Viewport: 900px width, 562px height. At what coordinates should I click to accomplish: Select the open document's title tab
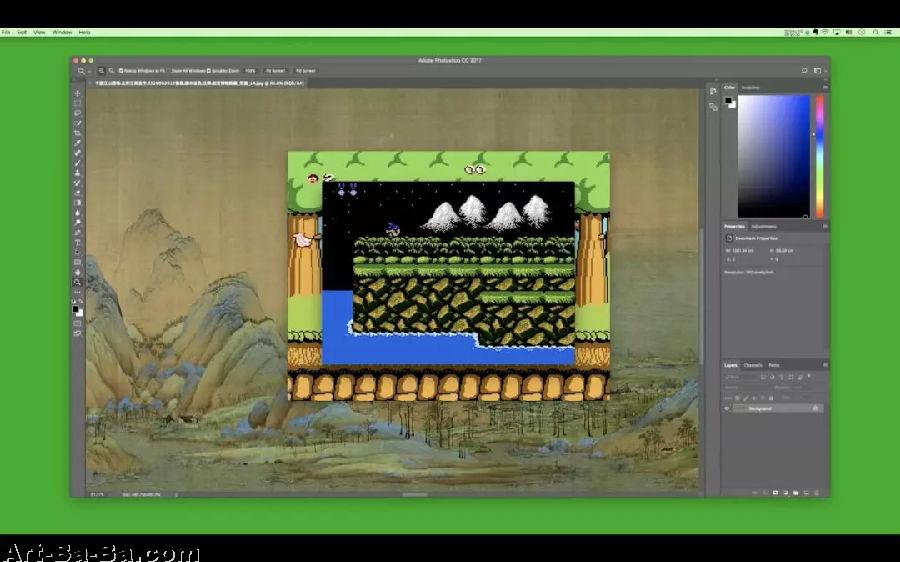point(199,83)
